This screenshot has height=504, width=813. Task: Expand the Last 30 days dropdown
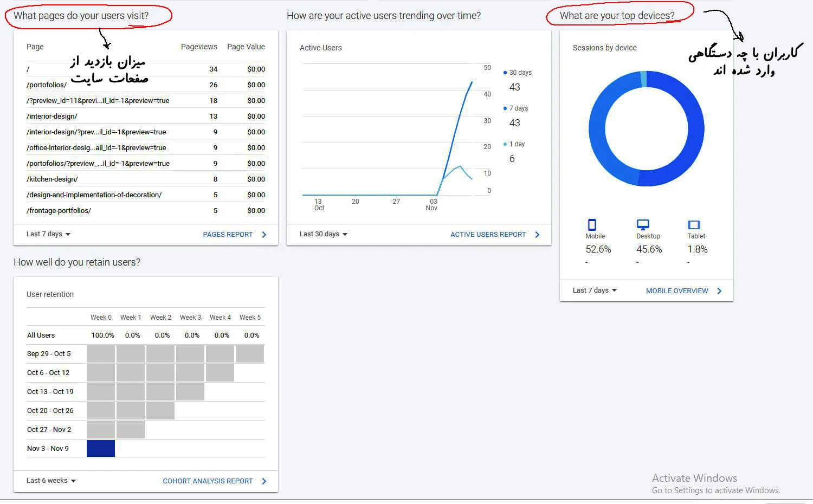[x=324, y=234]
